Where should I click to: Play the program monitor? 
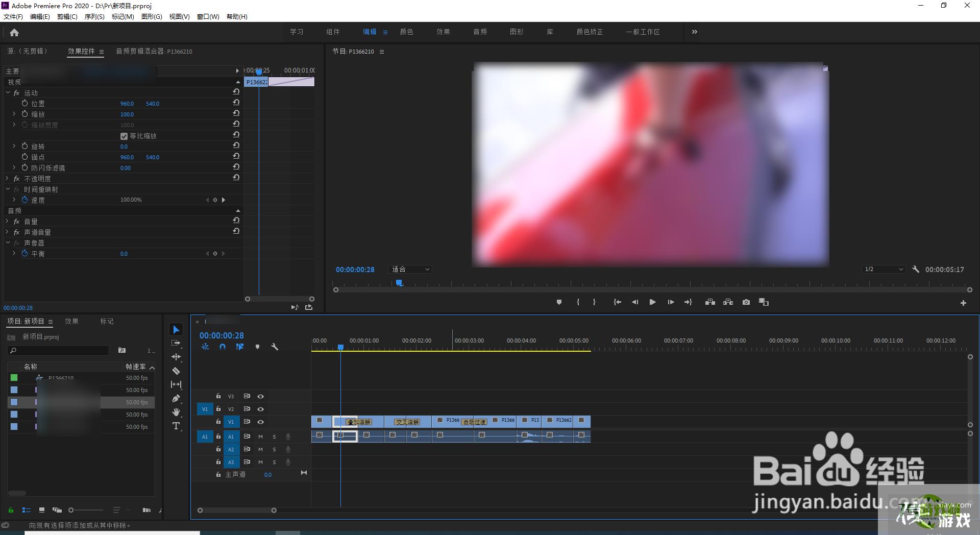[652, 302]
